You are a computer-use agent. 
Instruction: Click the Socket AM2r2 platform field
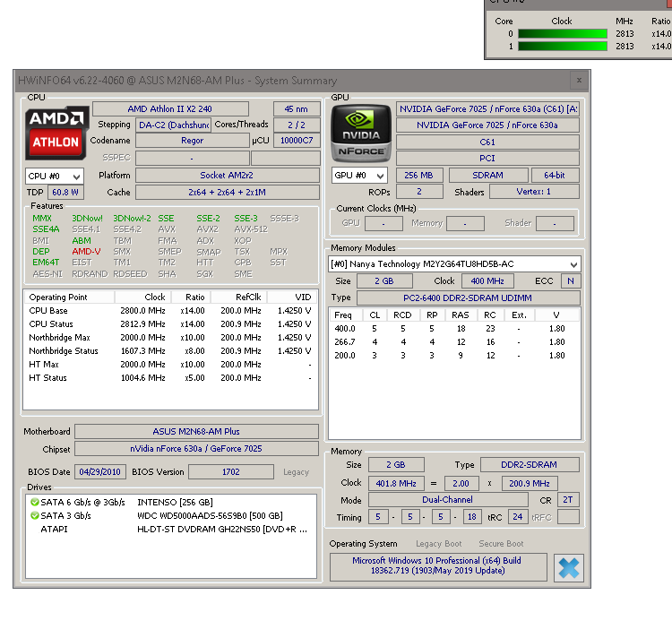pyautogui.click(x=228, y=176)
